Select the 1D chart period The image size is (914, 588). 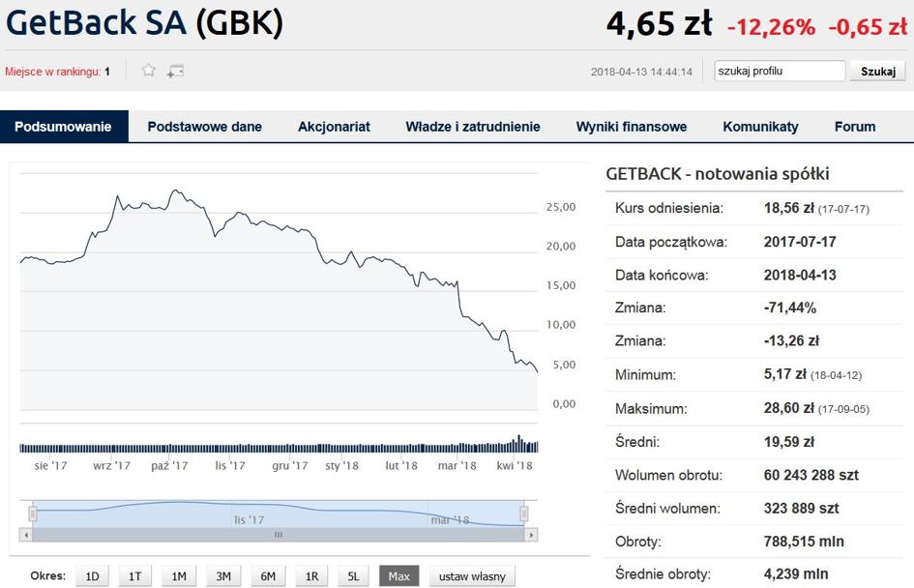92,575
